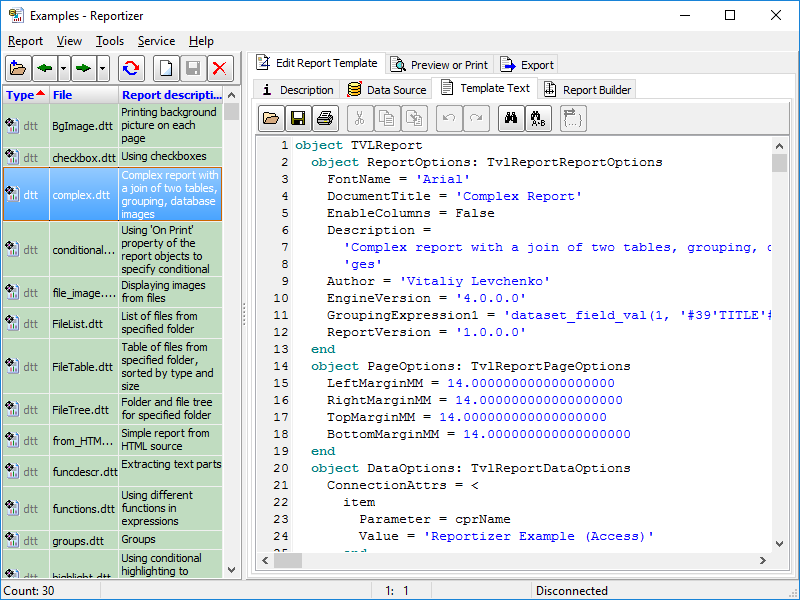Viewport: 800px width, 600px height.
Task: Click the Disconnected status bar entry
Action: [x=571, y=591]
